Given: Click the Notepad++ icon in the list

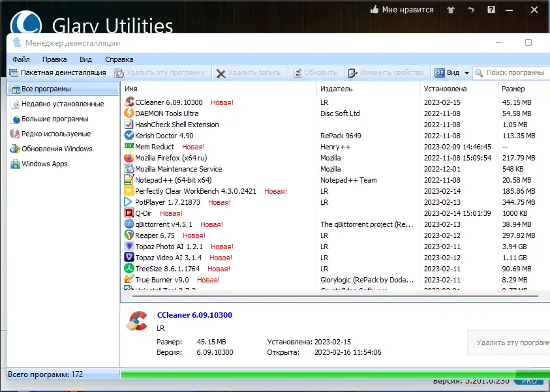Looking at the screenshot, I should click(129, 179).
